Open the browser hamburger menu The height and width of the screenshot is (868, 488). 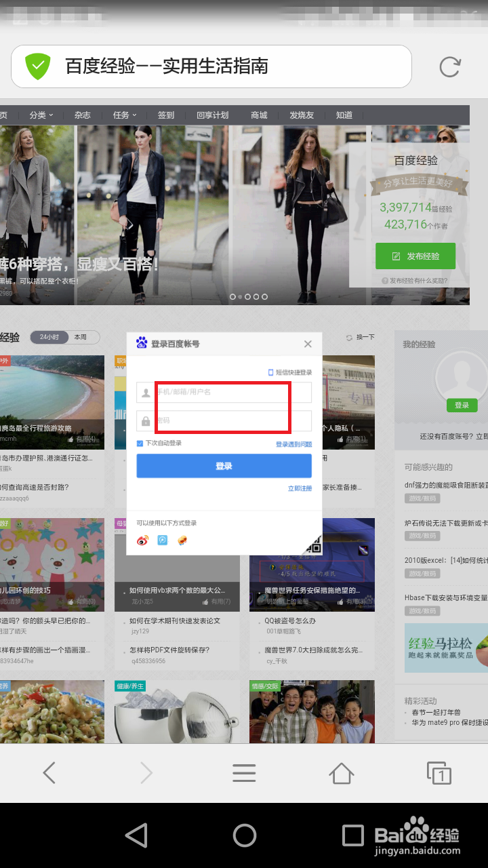pyautogui.click(x=244, y=772)
